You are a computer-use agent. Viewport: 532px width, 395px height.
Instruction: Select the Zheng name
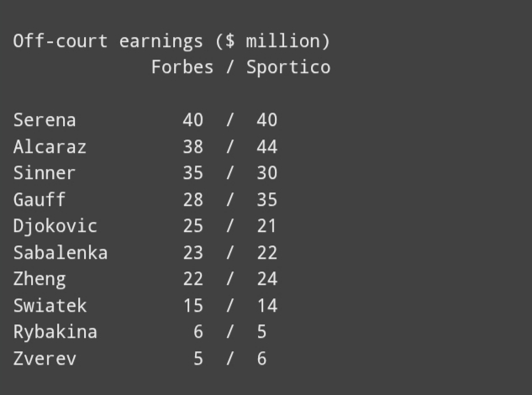40,280
